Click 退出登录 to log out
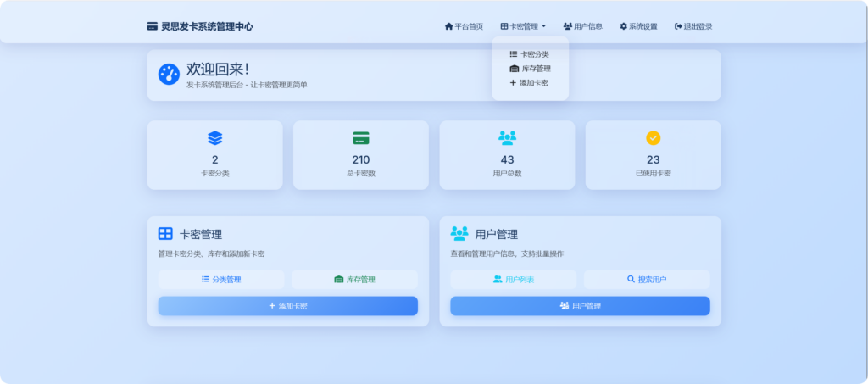The height and width of the screenshot is (384, 868). [x=693, y=26]
